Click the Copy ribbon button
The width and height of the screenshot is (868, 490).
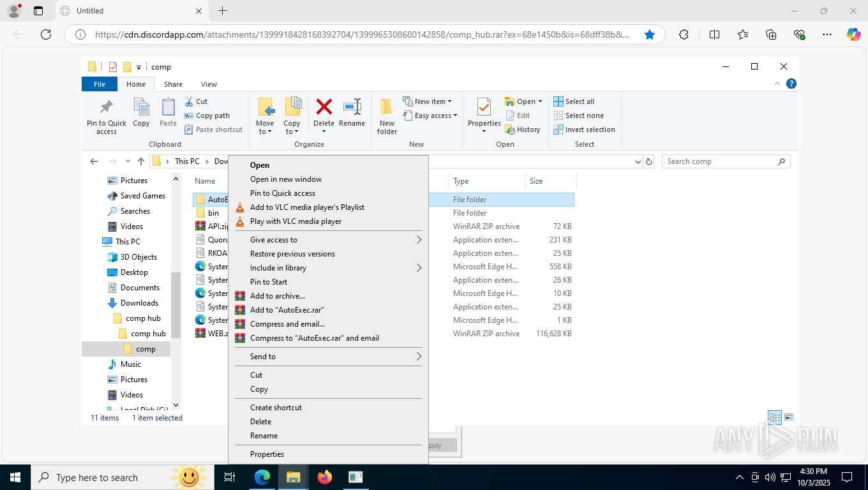[x=141, y=113]
